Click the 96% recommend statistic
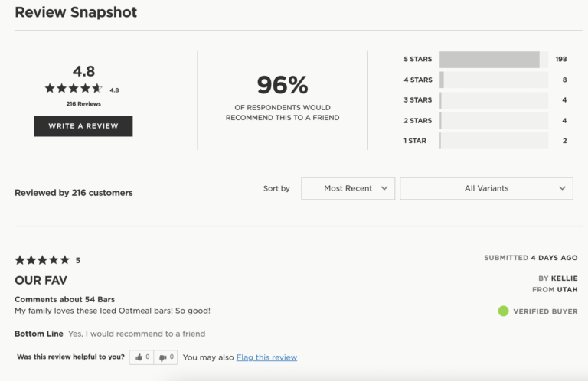Viewport: 588px width, 381px height. (x=282, y=85)
